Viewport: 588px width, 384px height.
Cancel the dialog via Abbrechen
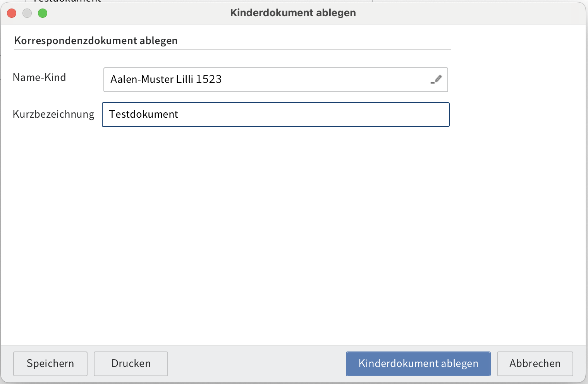pyautogui.click(x=535, y=363)
